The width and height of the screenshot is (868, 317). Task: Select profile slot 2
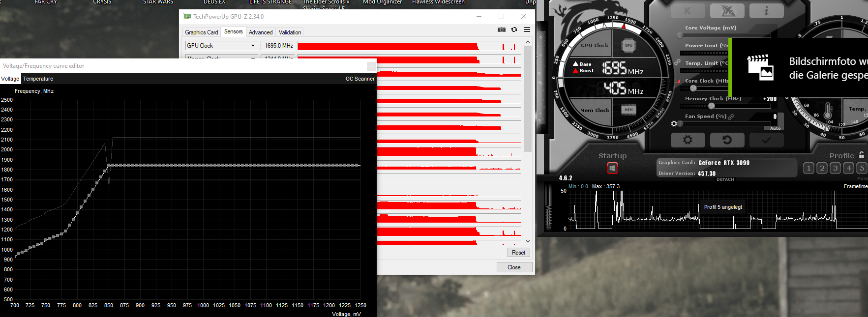point(822,168)
